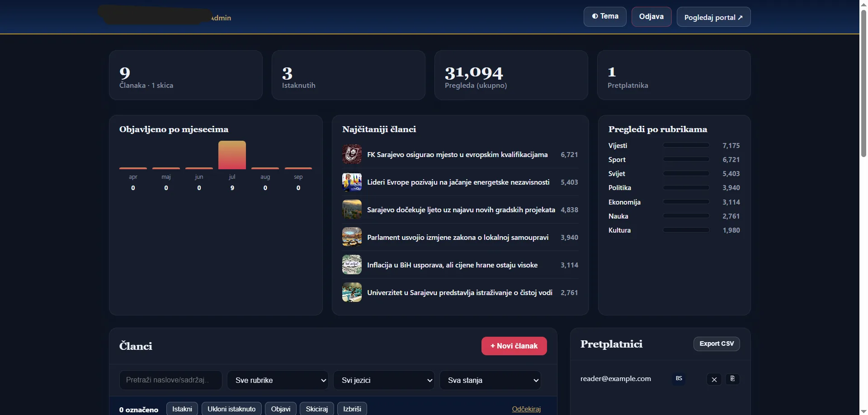Open the Svi jezici language dropdown
This screenshot has width=868, height=415.
pos(384,380)
